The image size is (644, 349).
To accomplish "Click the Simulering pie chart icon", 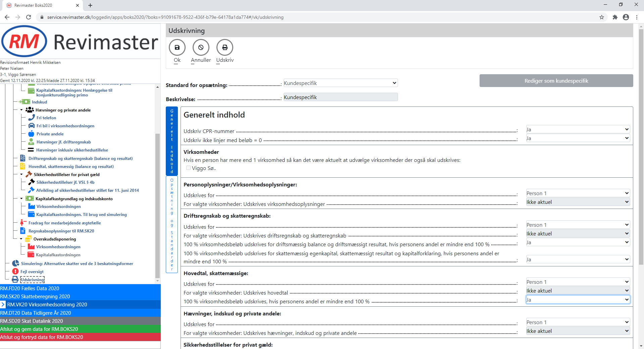I will click(x=16, y=263).
